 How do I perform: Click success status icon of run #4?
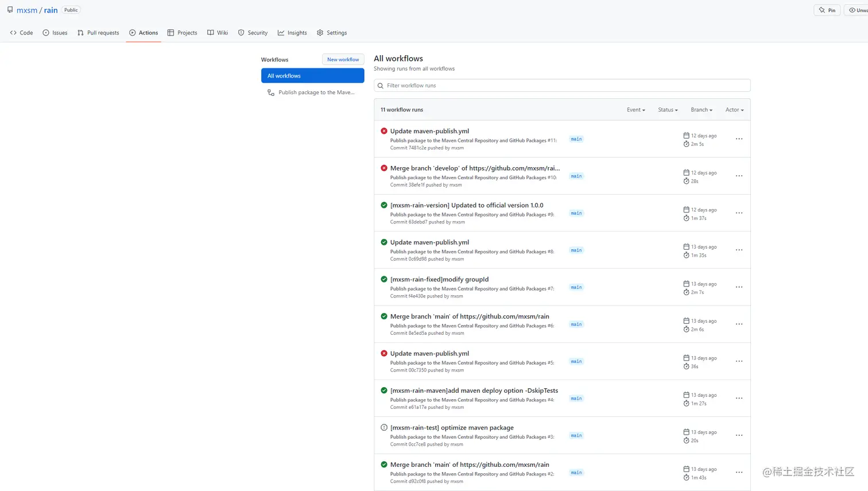click(384, 391)
